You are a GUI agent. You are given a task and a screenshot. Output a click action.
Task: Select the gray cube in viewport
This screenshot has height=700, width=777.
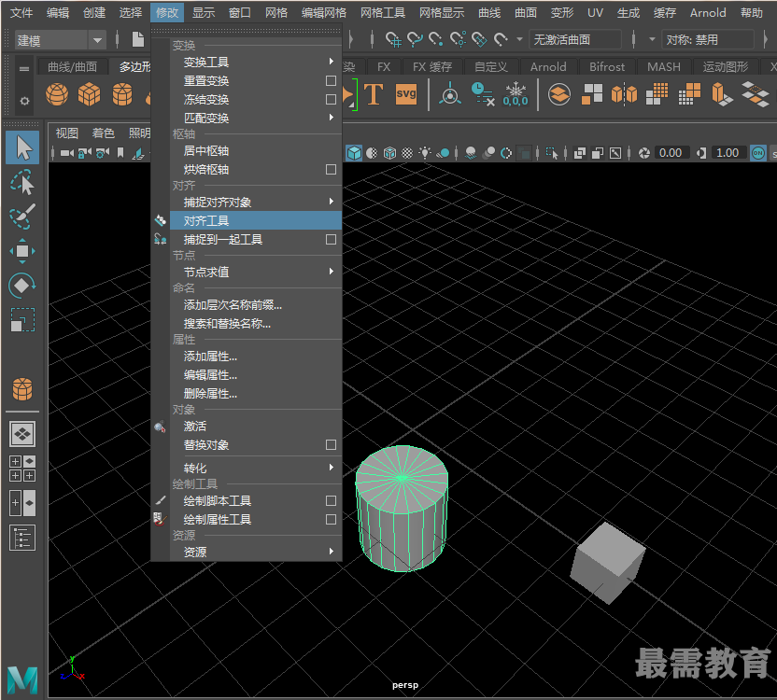(x=608, y=563)
